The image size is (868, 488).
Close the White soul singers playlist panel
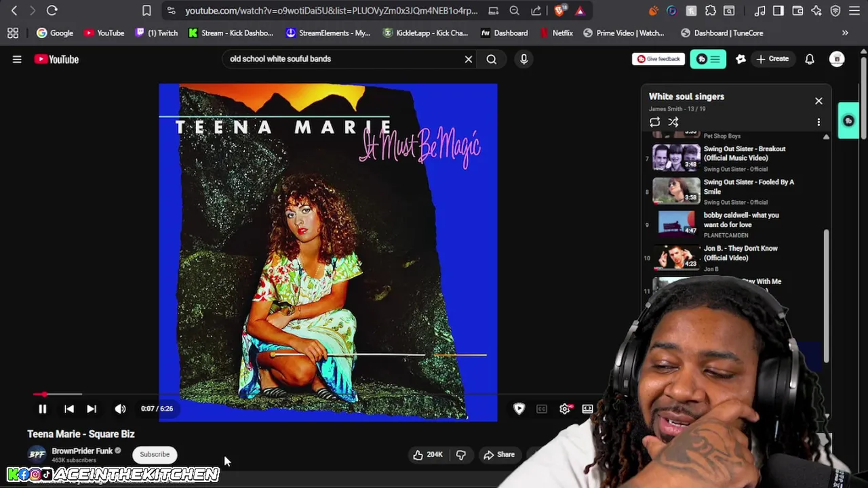[x=818, y=101]
